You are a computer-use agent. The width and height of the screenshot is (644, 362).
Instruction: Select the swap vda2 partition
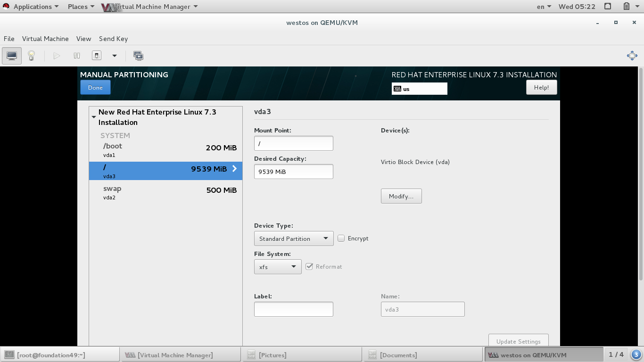click(165, 192)
